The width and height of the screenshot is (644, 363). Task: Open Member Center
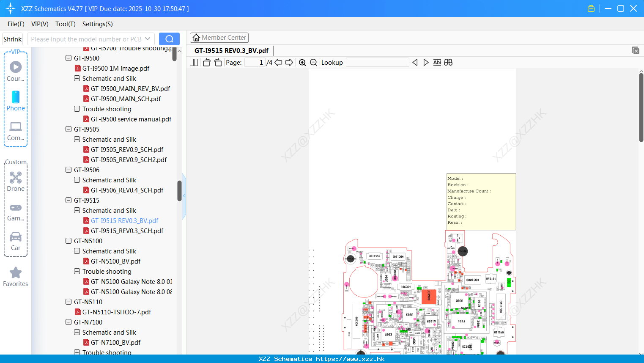(219, 38)
